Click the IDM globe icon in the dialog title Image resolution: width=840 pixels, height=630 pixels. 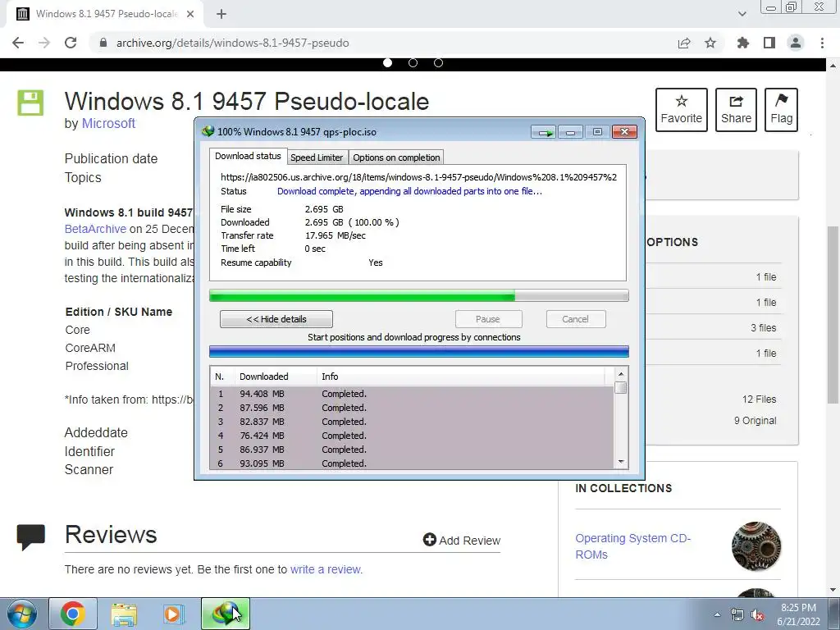(208, 131)
